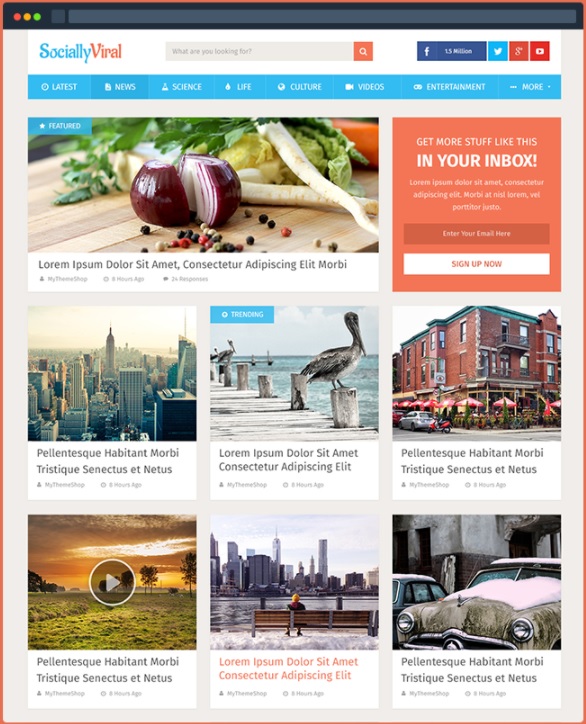Click the Facebook 1.5 Million button
The image size is (586, 724).
452,51
